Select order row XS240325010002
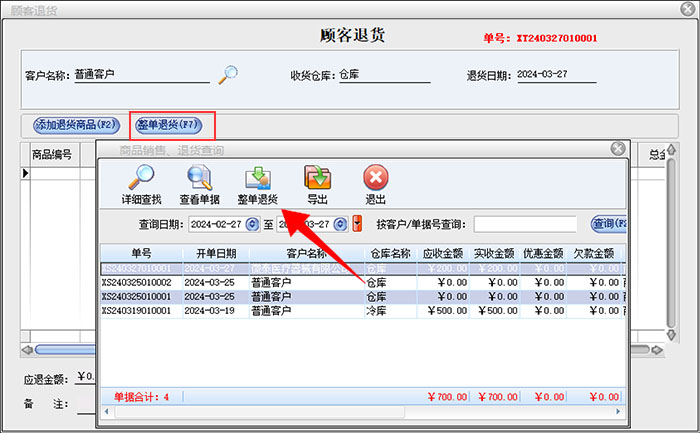This screenshot has height=433, width=700. (141, 283)
